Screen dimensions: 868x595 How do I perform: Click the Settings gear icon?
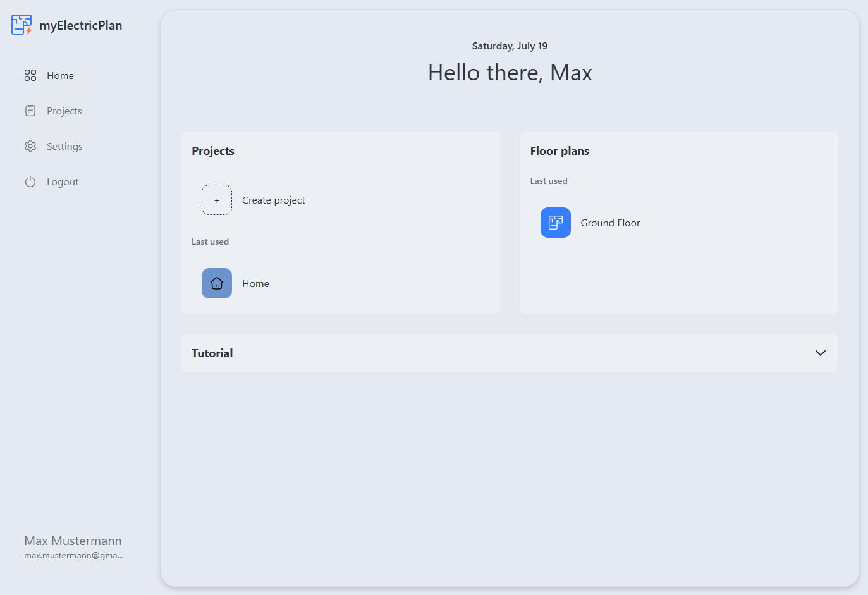pyautogui.click(x=30, y=146)
